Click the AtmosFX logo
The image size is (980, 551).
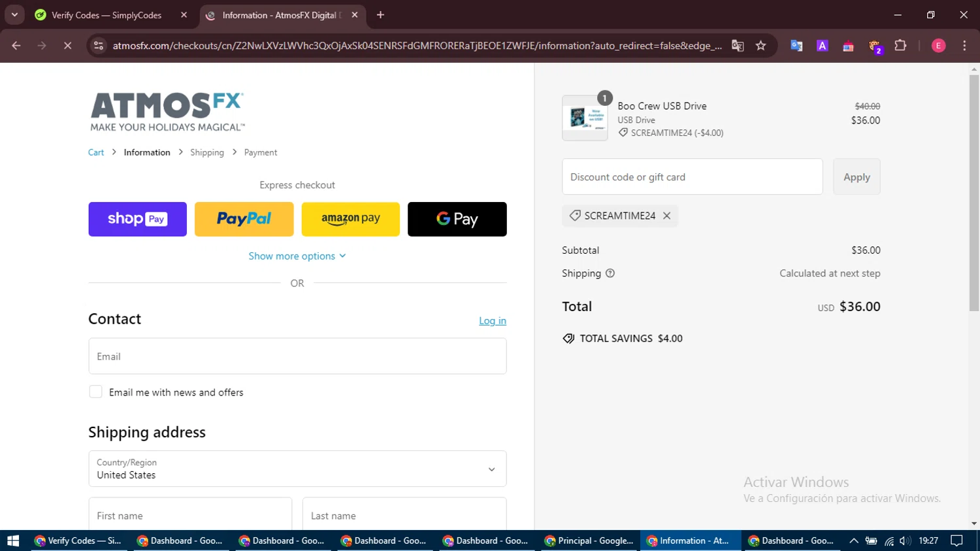click(167, 112)
